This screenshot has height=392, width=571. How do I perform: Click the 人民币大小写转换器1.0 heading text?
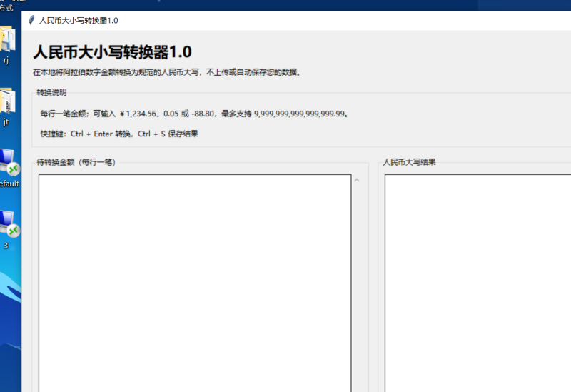[x=113, y=52]
